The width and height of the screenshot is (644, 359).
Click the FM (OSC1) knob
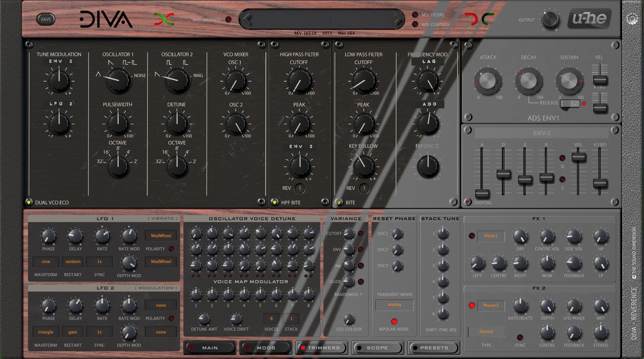[428, 166]
